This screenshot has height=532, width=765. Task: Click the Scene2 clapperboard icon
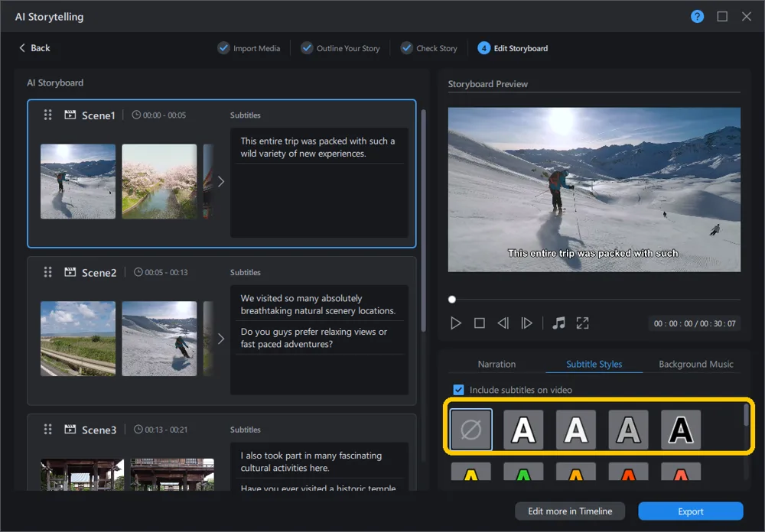70,271
